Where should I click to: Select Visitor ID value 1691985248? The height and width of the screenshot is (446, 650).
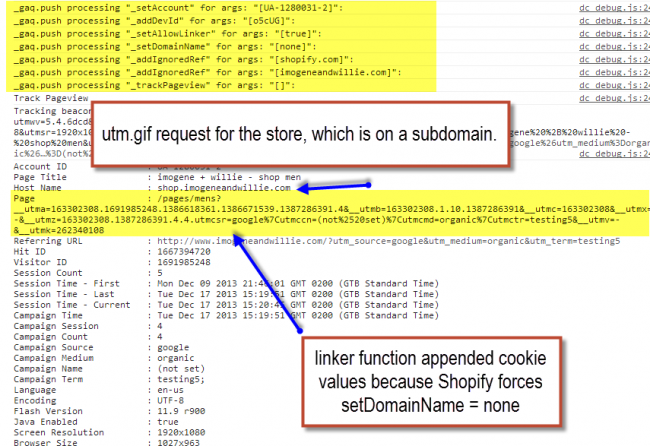(184, 262)
